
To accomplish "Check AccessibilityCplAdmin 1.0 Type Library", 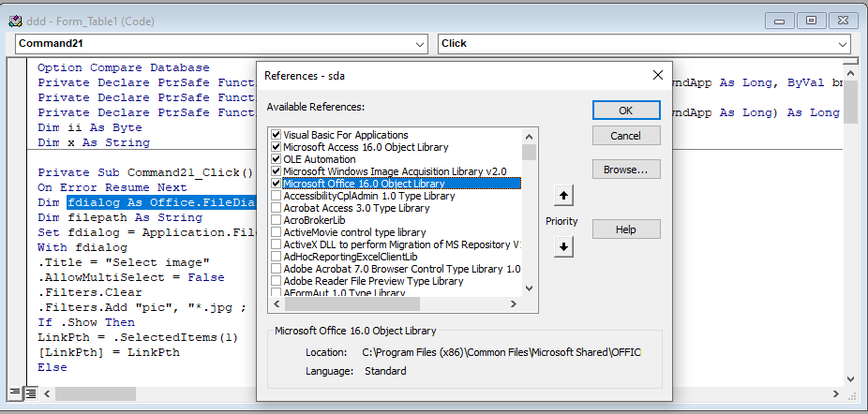I will pyautogui.click(x=276, y=196).
